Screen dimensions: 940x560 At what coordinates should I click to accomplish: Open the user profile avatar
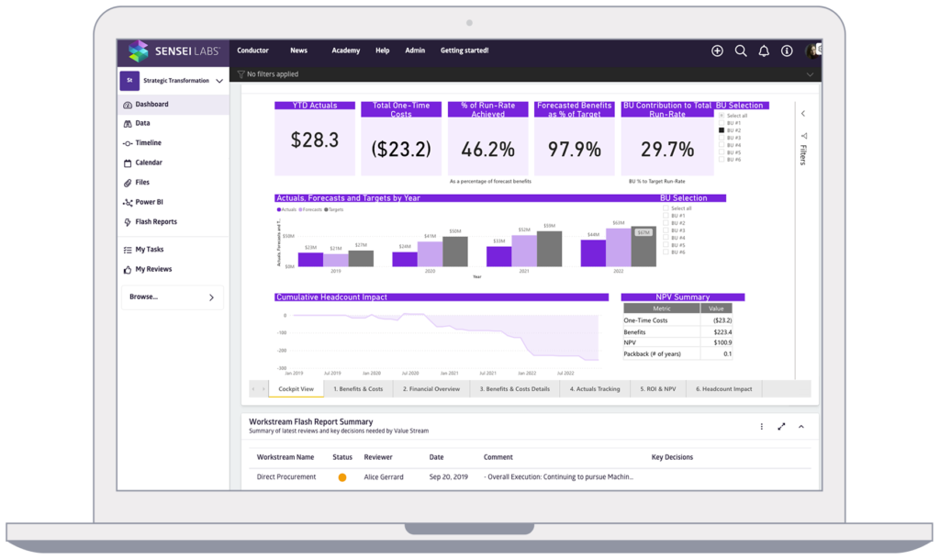[x=813, y=51]
